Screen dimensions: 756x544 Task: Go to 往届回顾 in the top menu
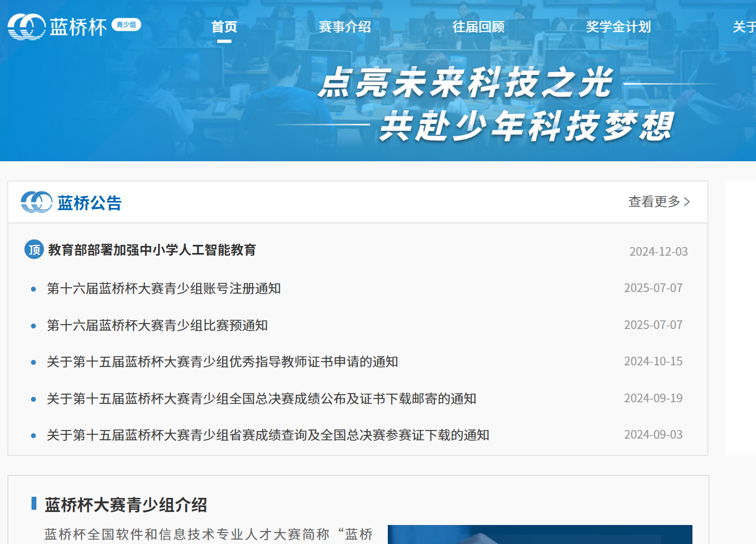[478, 27]
